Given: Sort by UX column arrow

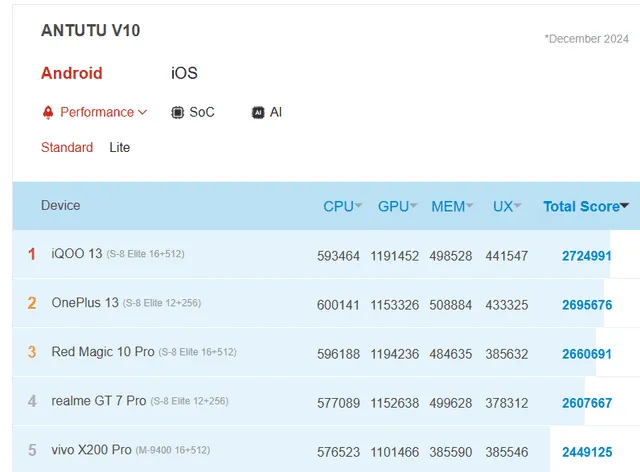Looking at the screenshot, I should point(517,205).
